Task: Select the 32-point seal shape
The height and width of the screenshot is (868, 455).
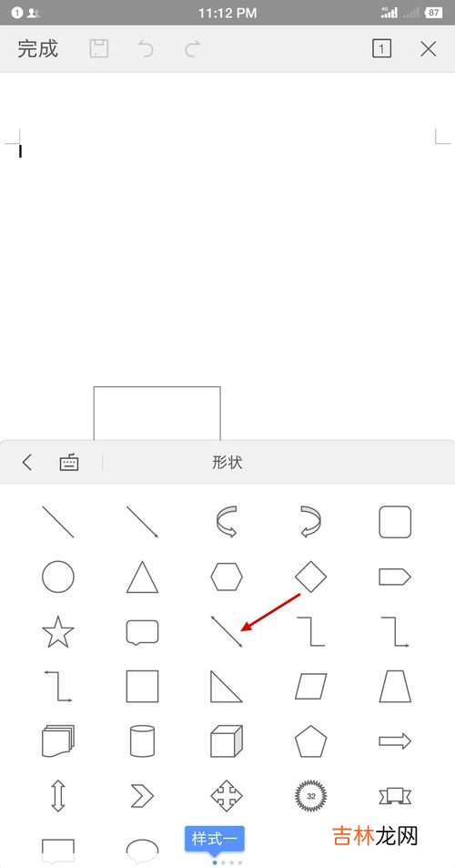Action: tap(310, 796)
